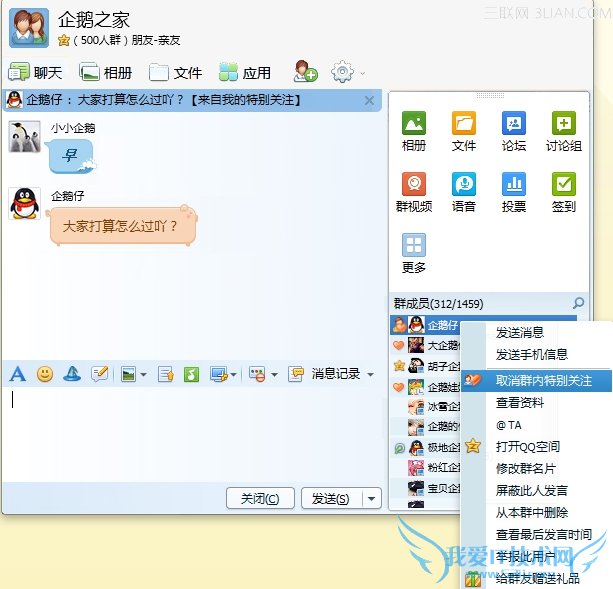
Task: Select member 大企鹅 in list
Action: point(426,346)
